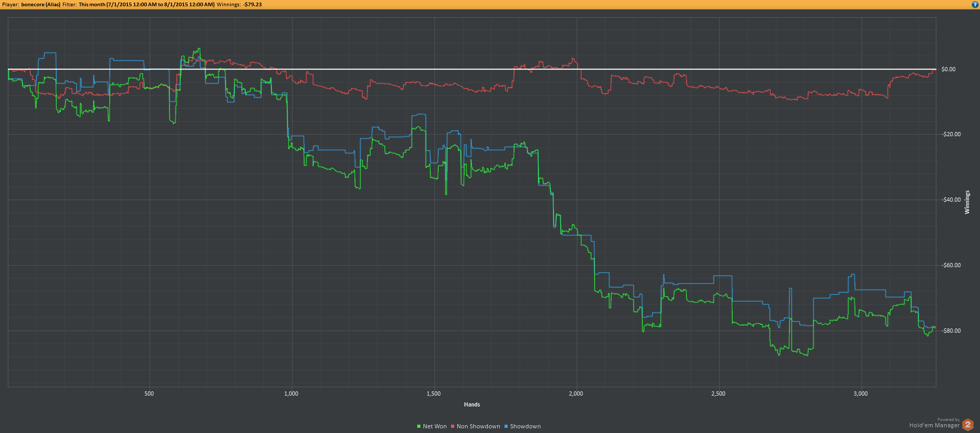Click the vertical "Winnings" y-axis title
Image resolution: width=980 pixels, height=433 pixels.
pos(967,202)
